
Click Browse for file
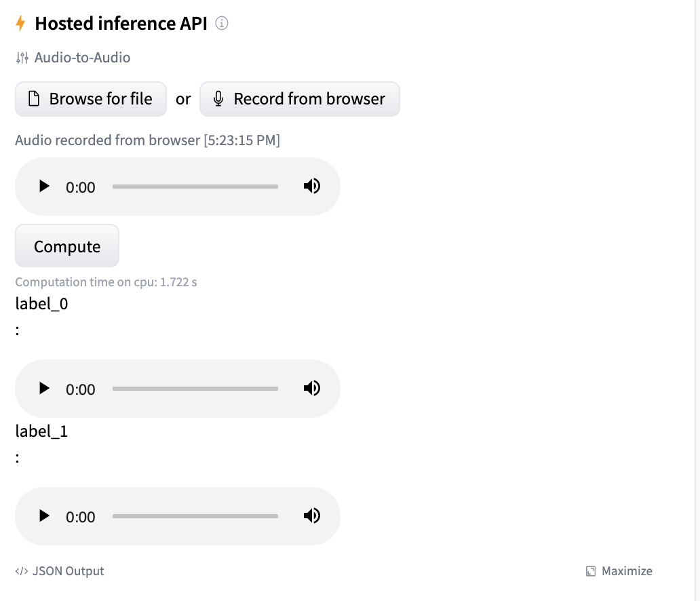click(x=90, y=98)
